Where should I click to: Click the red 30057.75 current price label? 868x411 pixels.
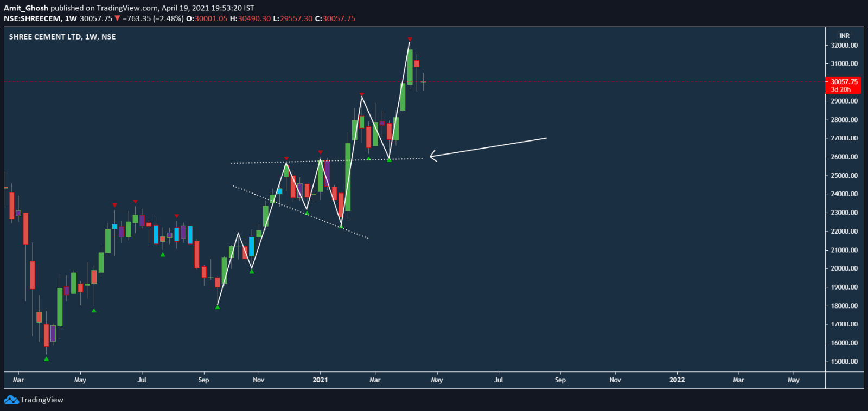pos(844,85)
